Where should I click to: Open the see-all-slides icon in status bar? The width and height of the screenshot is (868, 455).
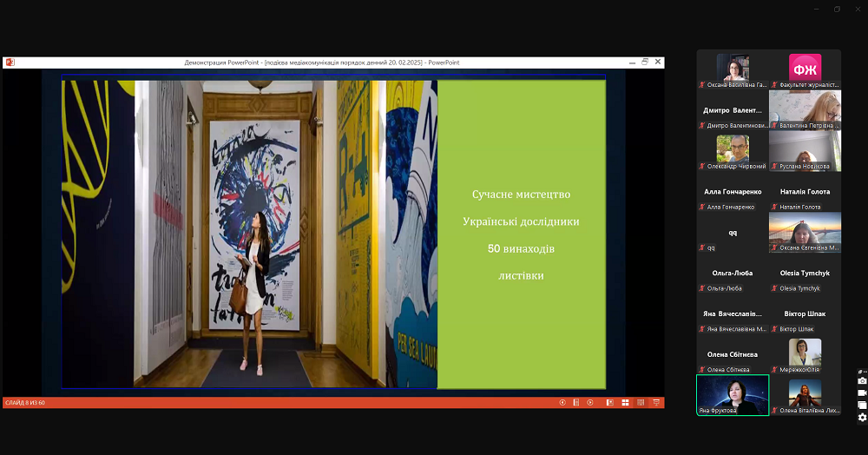[576, 402]
